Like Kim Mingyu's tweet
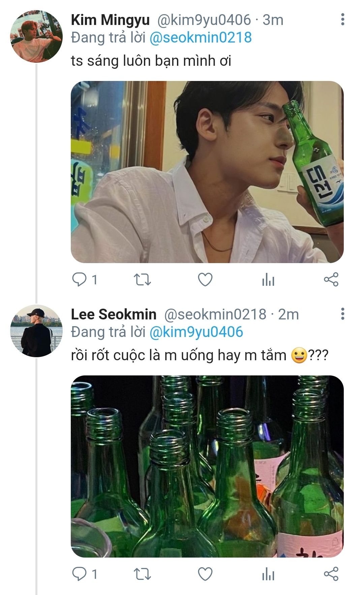This screenshot has width=364, height=595. pos(205,280)
